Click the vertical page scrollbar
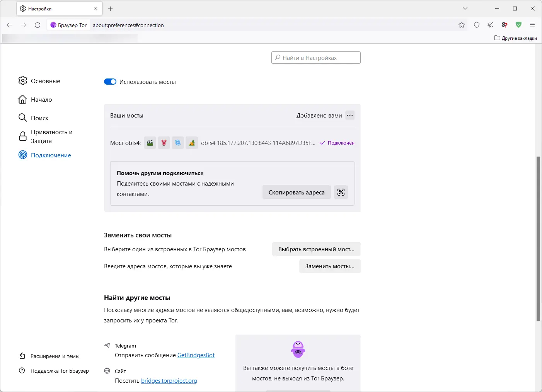 (538, 238)
